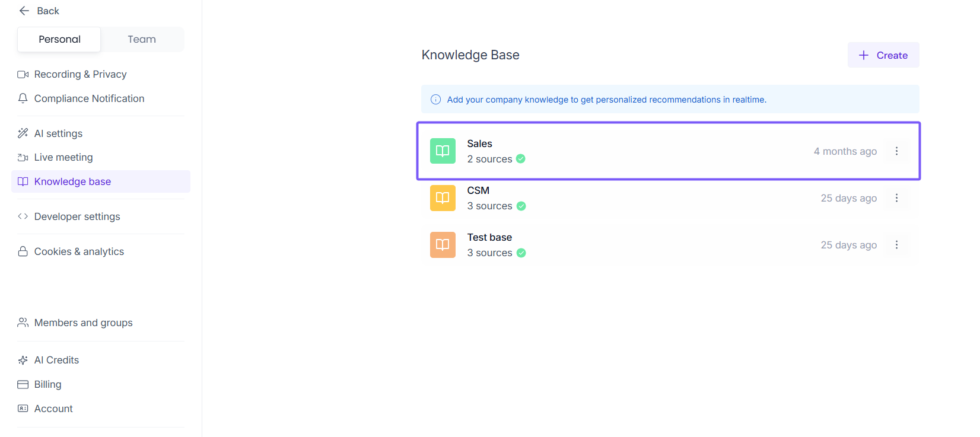Viewport: 980px width, 437px height.
Task: Open the three-dot menu for CSM
Action: tap(896, 198)
